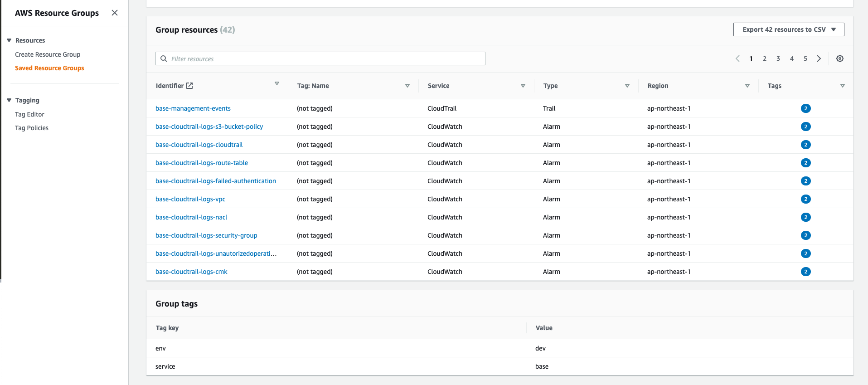Show tags badge for base-cloudtrail-logs-s3-bucket-policy
868x385 pixels.
point(805,127)
